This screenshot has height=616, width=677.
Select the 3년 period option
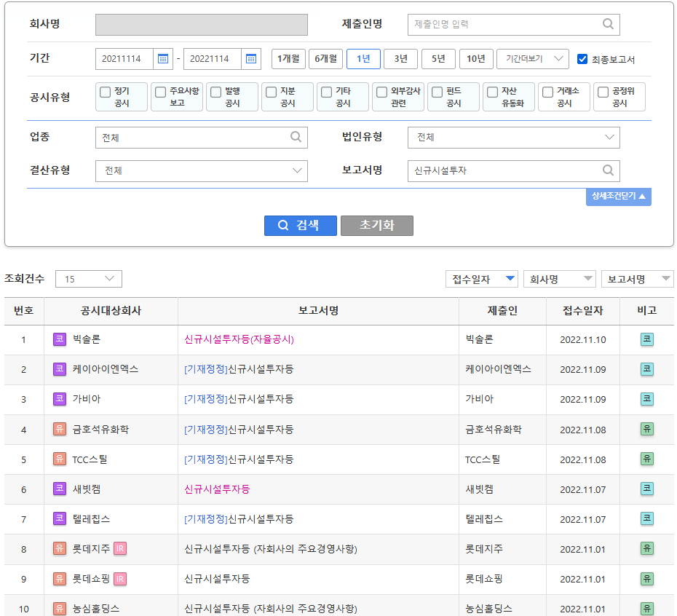[401, 59]
